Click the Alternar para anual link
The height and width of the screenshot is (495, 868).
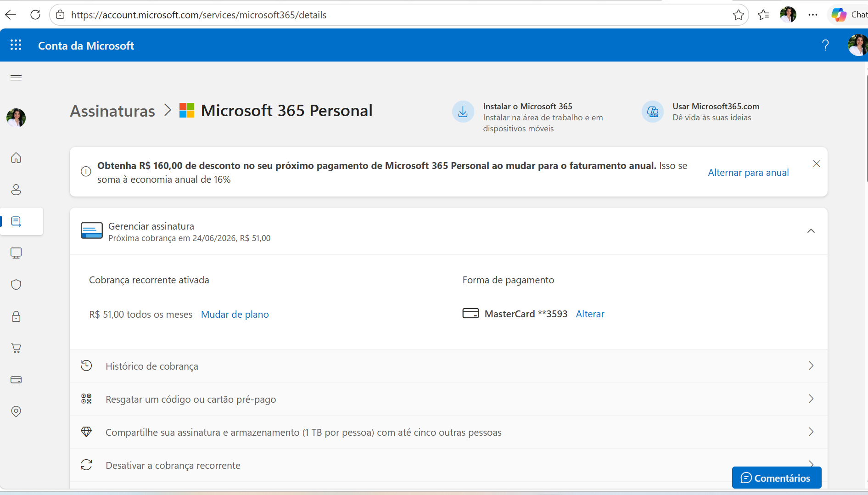pos(748,173)
